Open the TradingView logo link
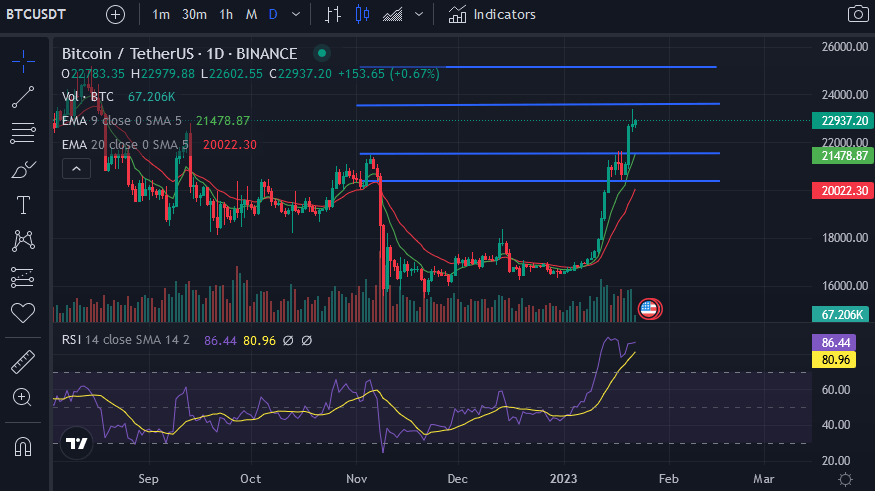 pyautogui.click(x=76, y=443)
